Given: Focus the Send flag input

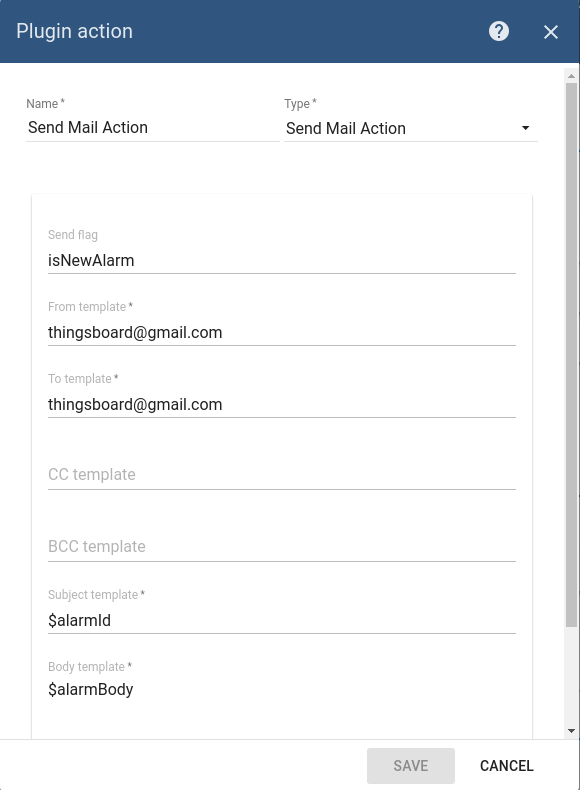Looking at the screenshot, I should [282, 261].
